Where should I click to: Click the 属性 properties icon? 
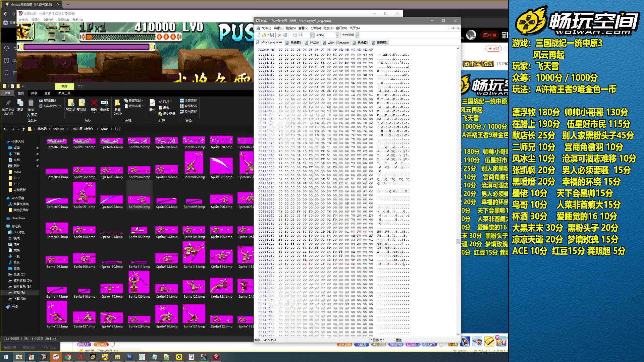tap(152, 103)
